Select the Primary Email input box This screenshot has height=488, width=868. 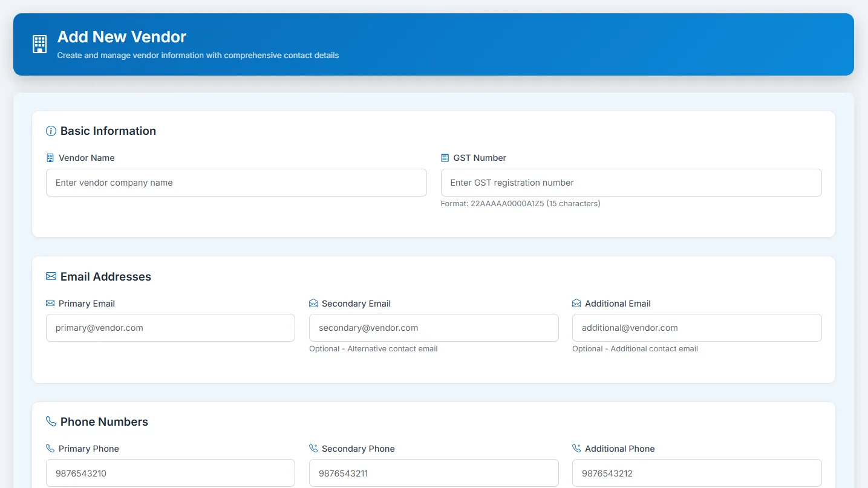click(x=171, y=328)
